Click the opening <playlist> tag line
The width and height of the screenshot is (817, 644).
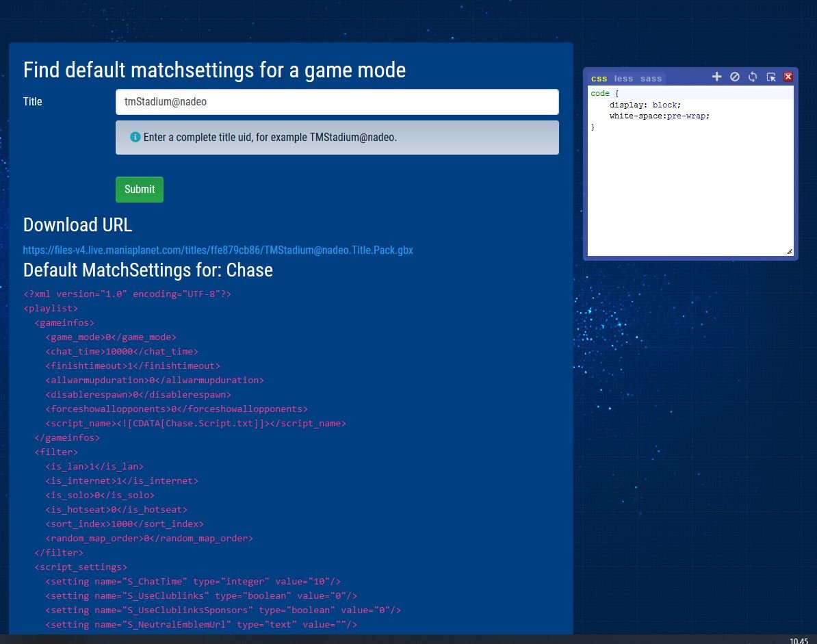point(51,309)
